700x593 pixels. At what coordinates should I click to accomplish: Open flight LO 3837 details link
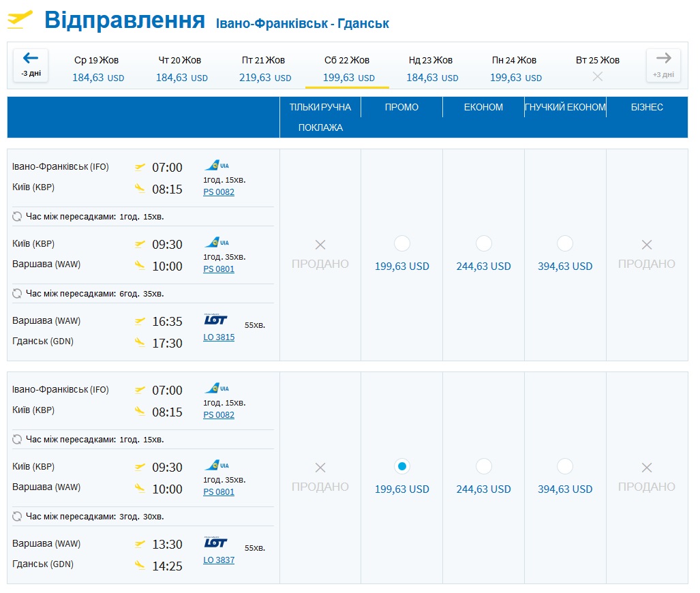point(219,560)
